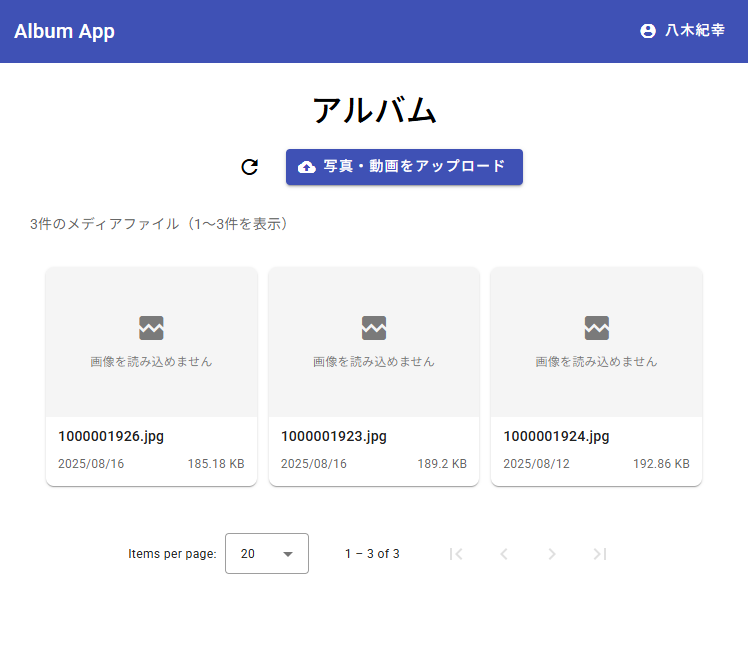This screenshot has height=647, width=748.
Task: Click broken image icon on 1000001923.jpg card
Action: (x=374, y=327)
